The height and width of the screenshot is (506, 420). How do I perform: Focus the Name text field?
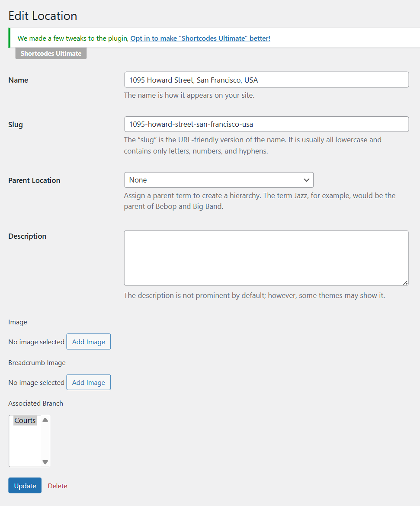(266, 80)
